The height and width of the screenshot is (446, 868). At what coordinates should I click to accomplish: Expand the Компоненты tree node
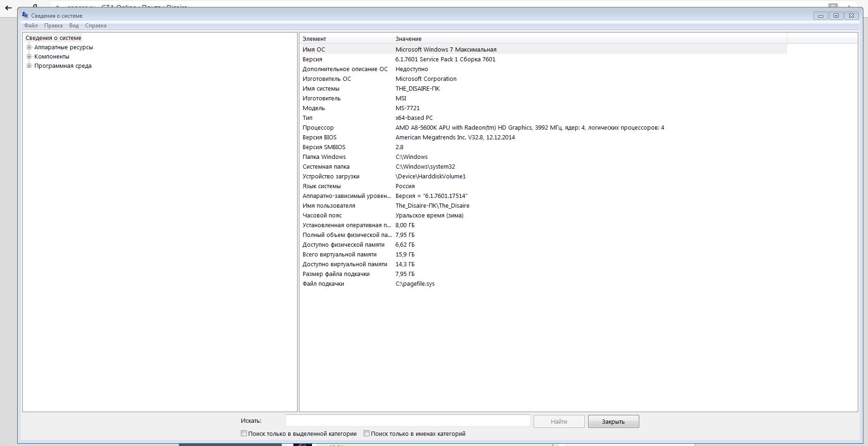pos(29,57)
